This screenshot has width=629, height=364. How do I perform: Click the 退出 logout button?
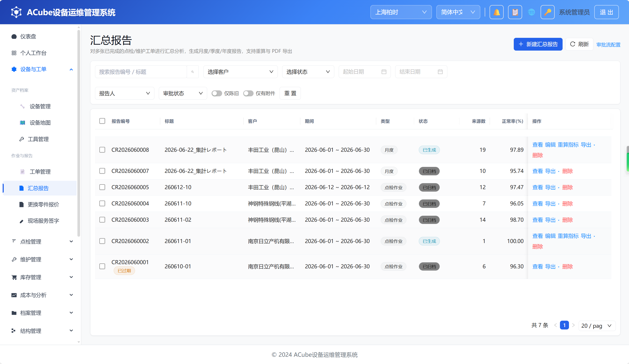tap(606, 12)
